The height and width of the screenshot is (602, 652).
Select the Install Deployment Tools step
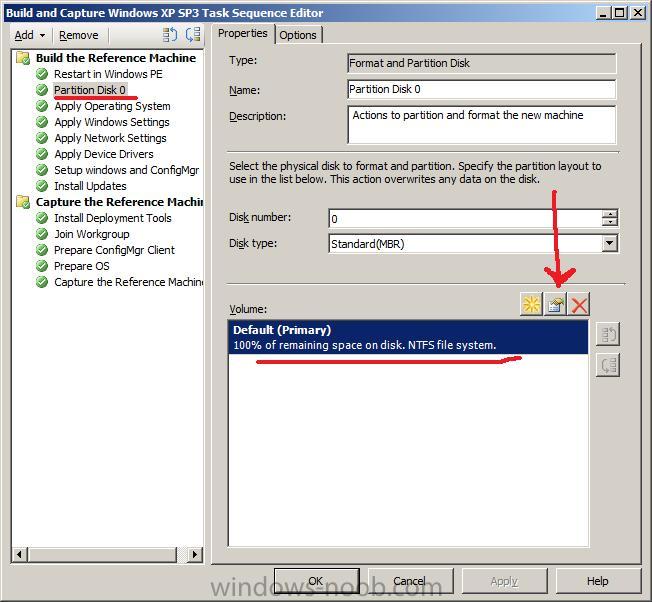coord(113,218)
